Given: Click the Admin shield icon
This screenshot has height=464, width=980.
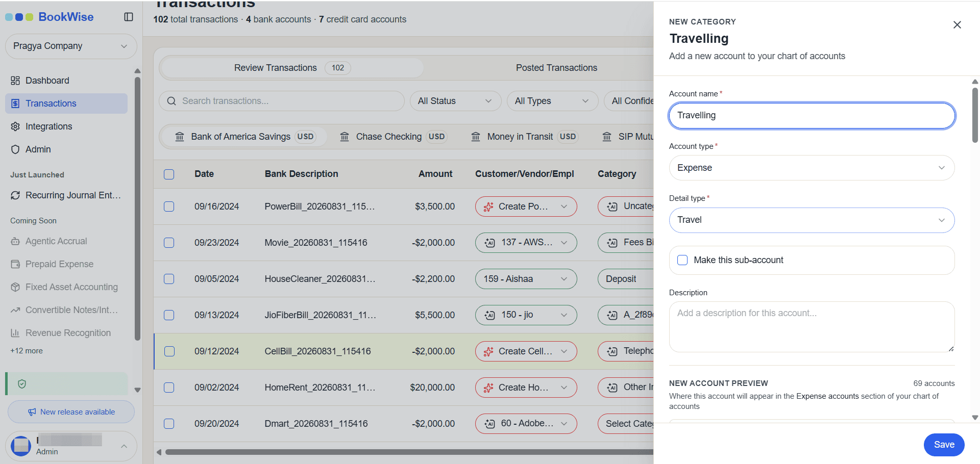Looking at the screenshot, I should point(15,149).
